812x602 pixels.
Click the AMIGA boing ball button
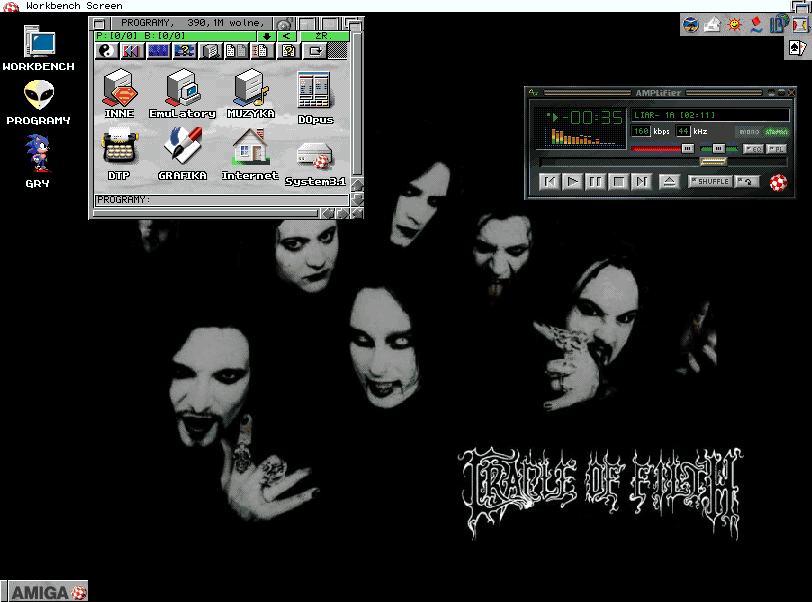tap(48, 592)
